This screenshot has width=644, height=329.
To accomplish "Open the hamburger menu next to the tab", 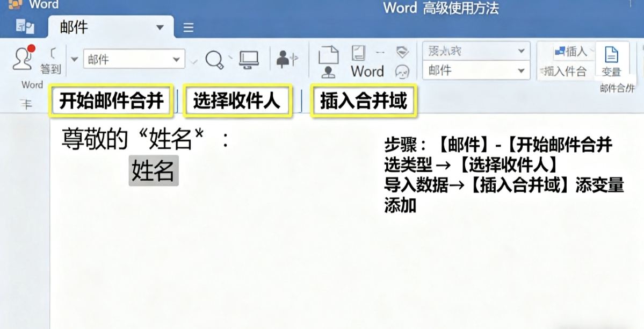I will point(188,25).
